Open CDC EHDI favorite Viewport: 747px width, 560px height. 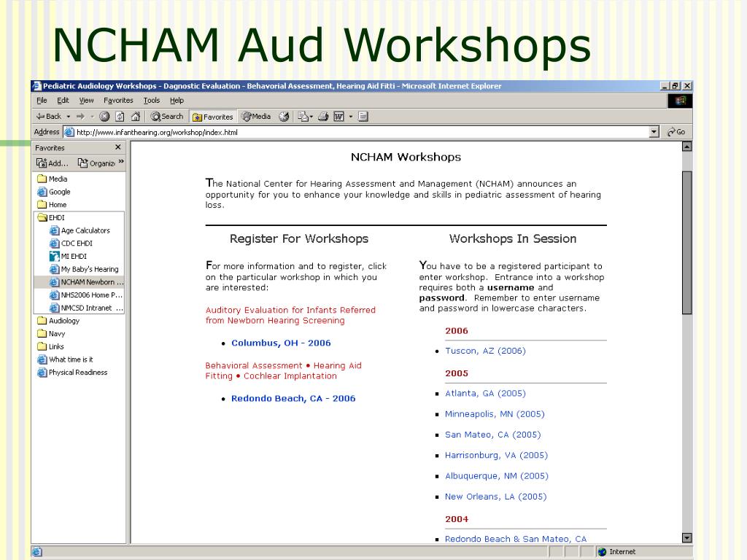coord(71,243)
